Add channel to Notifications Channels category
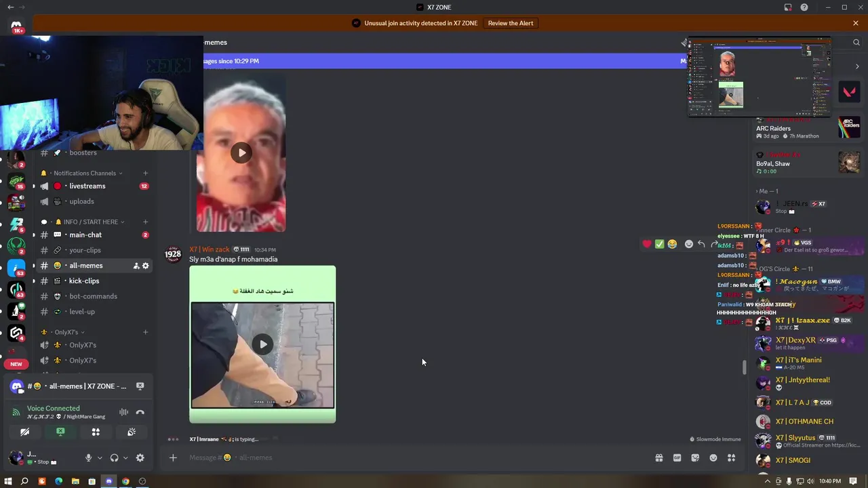868x488 pixels. click(145, 173)
